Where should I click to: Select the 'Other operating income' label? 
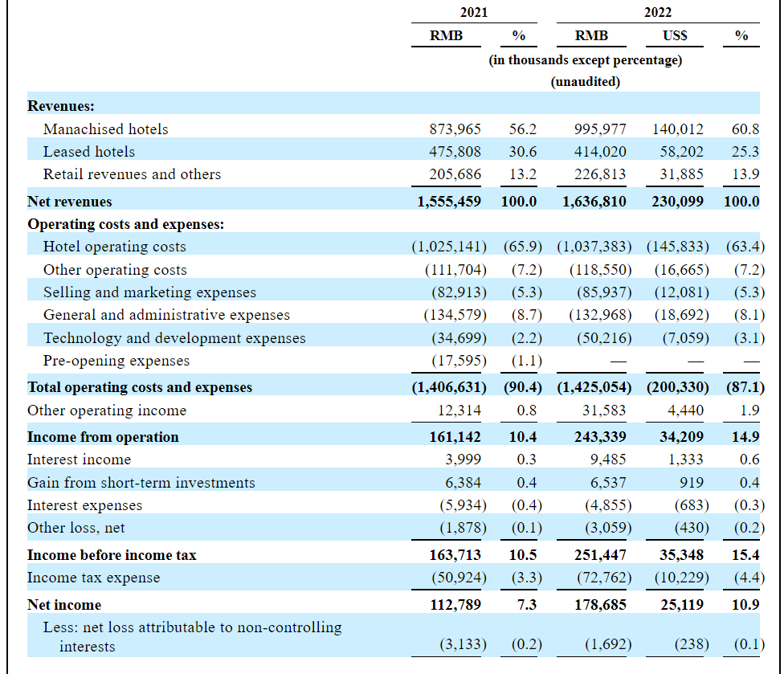tap(107, 410)
